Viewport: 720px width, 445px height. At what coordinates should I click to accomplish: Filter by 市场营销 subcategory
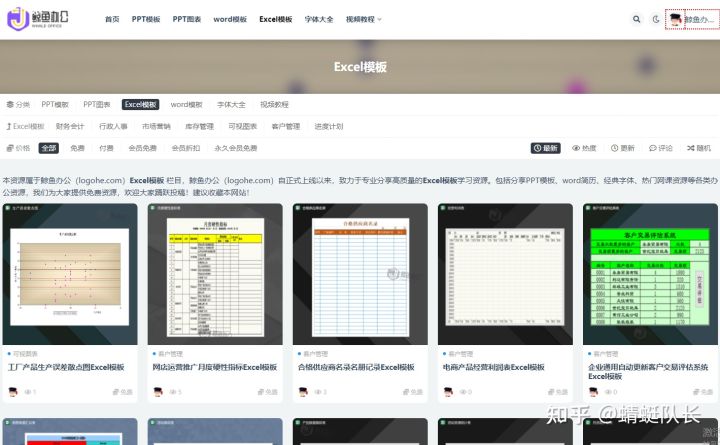[x=156, y=126]
